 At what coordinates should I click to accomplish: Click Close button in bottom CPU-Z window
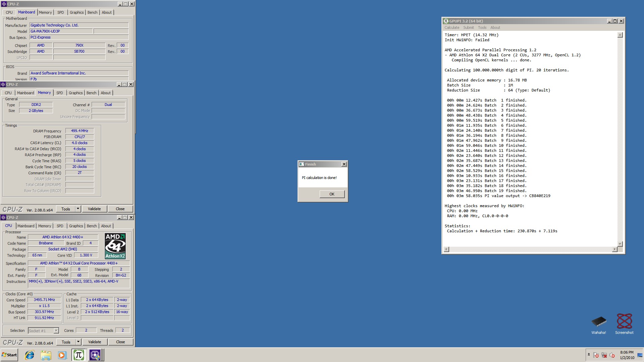tap(120, 342)
